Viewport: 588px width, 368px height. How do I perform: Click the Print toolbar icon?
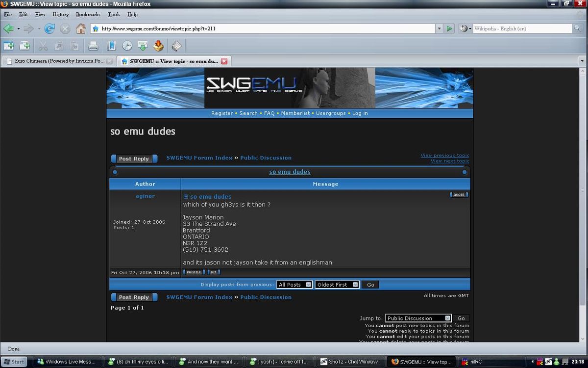93,46
